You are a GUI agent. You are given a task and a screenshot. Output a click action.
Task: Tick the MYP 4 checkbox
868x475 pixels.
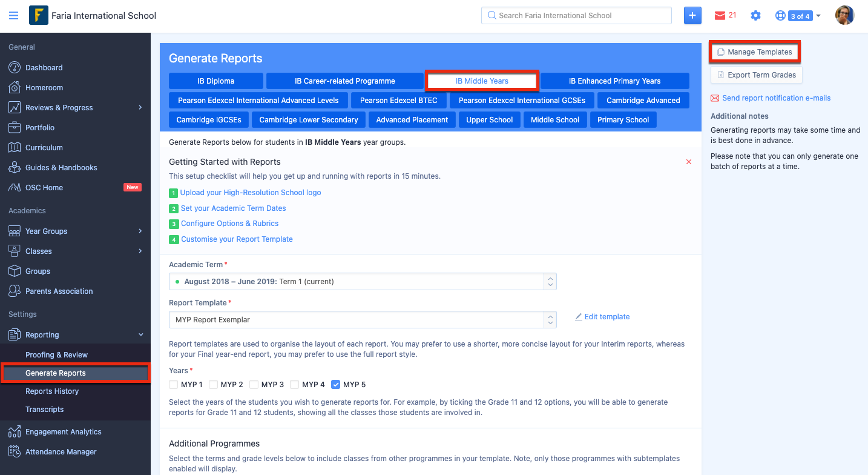click(x=294, y=384)
